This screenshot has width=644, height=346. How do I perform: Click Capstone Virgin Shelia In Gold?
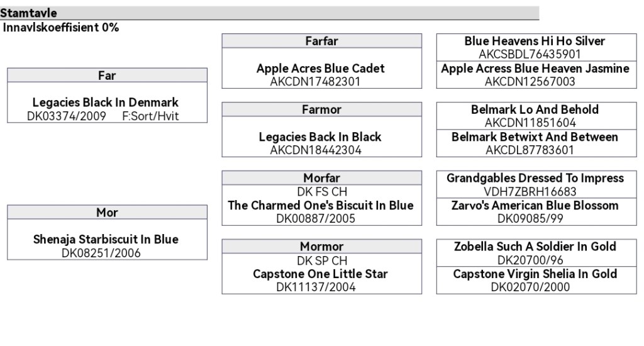[534, 274]
